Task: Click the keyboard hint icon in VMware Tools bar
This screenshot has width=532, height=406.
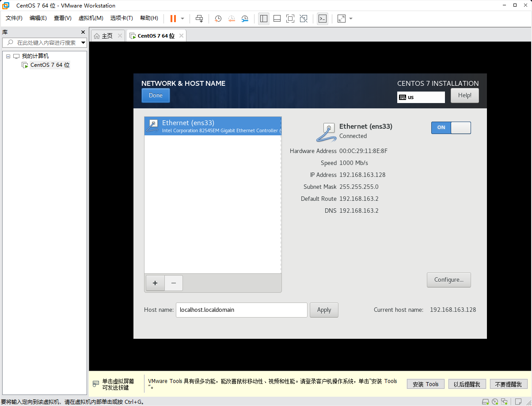Action: (x=95, y=384)
